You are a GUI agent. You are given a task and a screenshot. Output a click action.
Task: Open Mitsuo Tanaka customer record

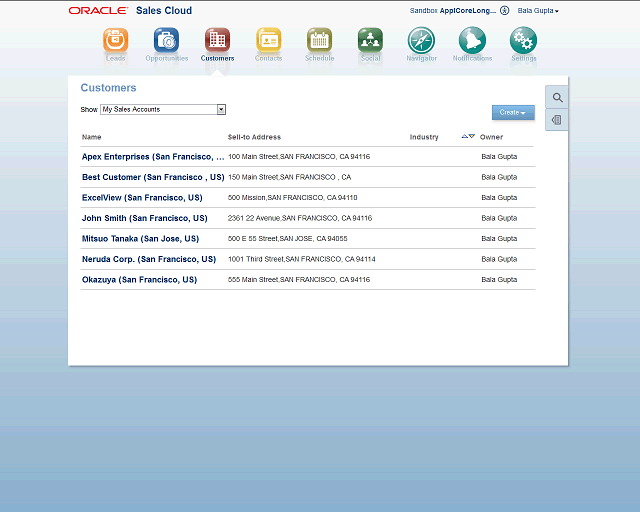(x=140, y=238)
